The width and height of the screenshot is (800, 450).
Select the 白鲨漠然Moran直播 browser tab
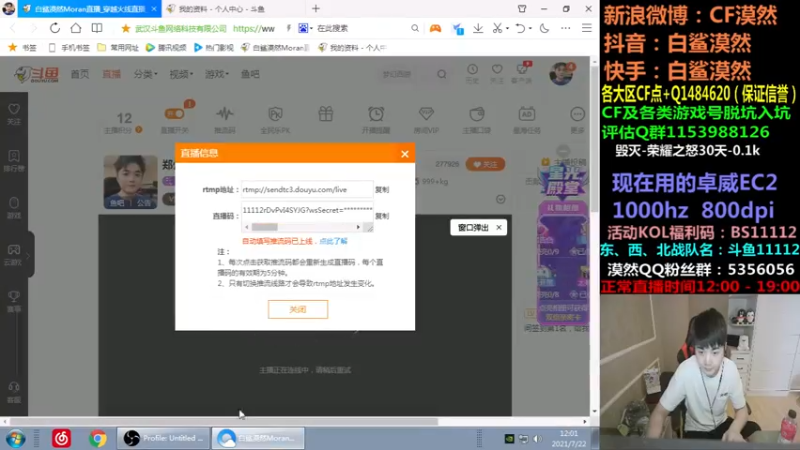click(90, 9)
